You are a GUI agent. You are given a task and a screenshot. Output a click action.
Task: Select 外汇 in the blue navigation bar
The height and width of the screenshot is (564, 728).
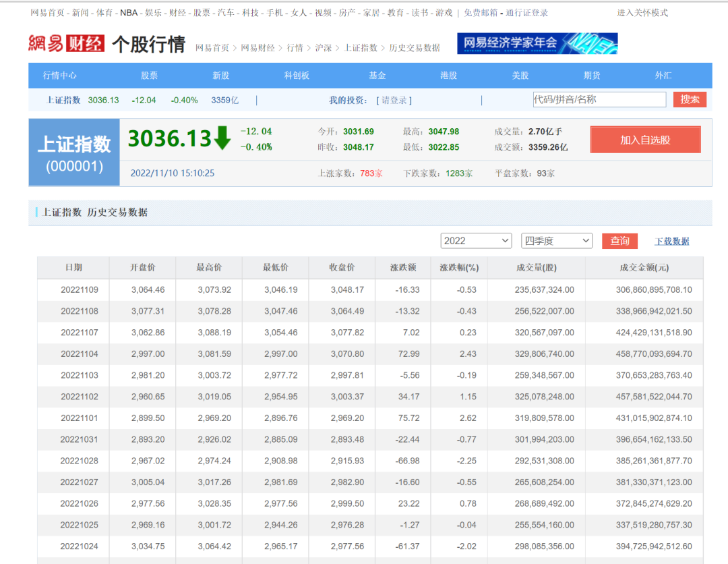pyautogui.click(x=663, y=76)
